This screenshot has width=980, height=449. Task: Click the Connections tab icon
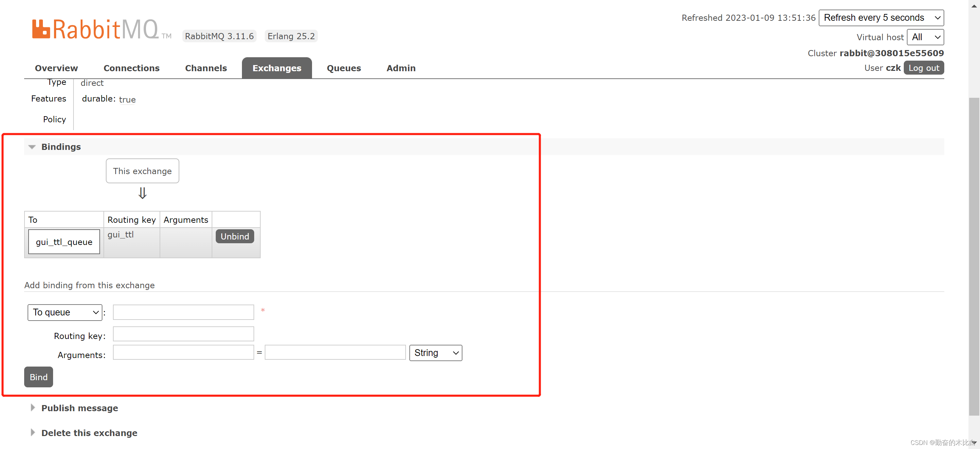tap(132, 67)
